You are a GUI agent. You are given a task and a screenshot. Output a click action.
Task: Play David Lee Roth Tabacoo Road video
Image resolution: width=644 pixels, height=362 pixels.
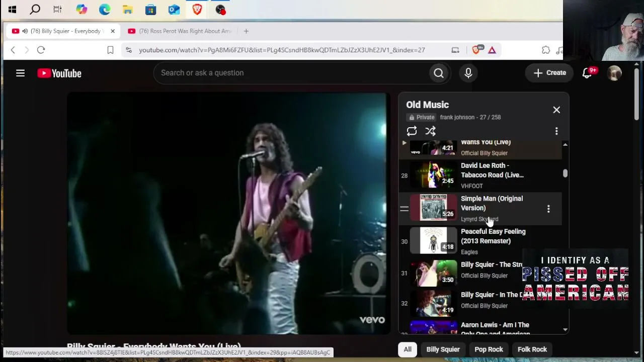click(x=492, y=170)
